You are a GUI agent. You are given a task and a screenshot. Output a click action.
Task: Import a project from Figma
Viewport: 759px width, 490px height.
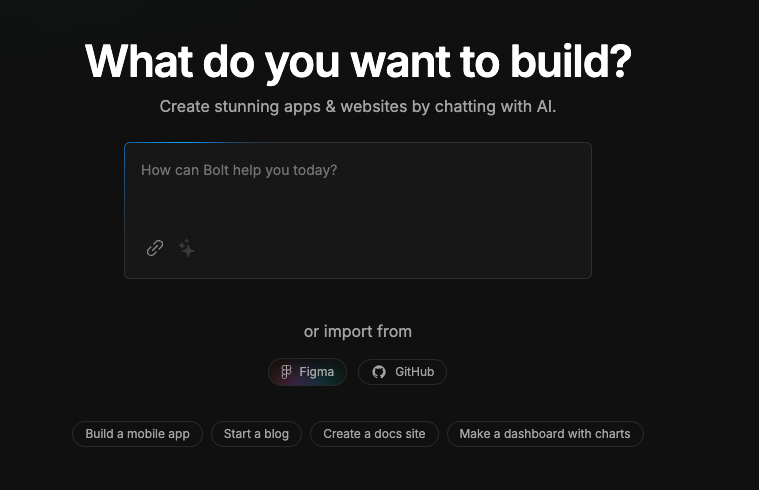click(x=307, y=372)
